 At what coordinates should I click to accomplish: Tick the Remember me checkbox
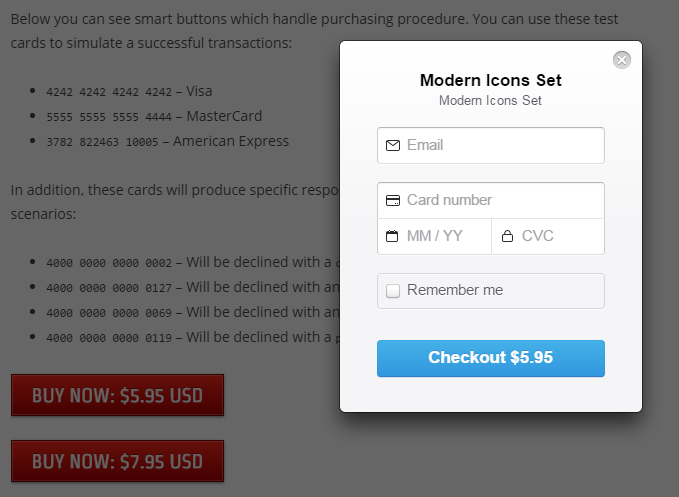pyautogui.click(x=393, y=291)
